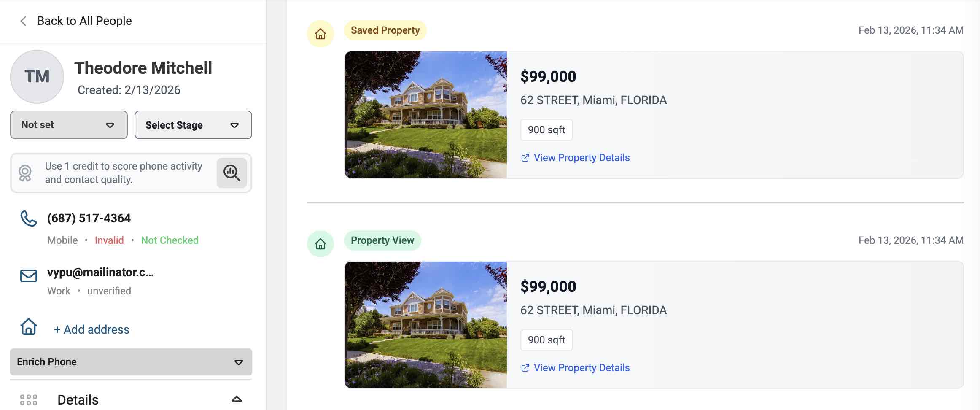Click the Property View house thumbnail
The width and height of the screenshot is (980, 410).
(x=426, y=325)
